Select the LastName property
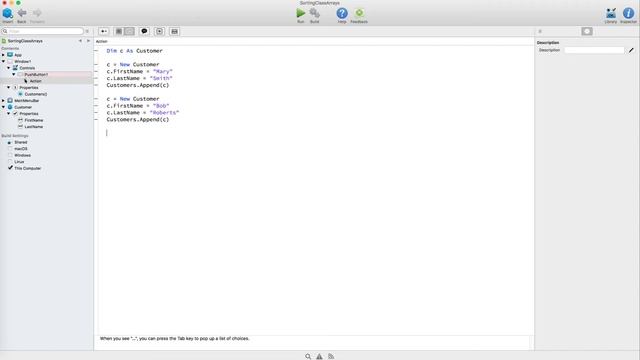Viewport: 640px width, 360px height. (33, 127)
